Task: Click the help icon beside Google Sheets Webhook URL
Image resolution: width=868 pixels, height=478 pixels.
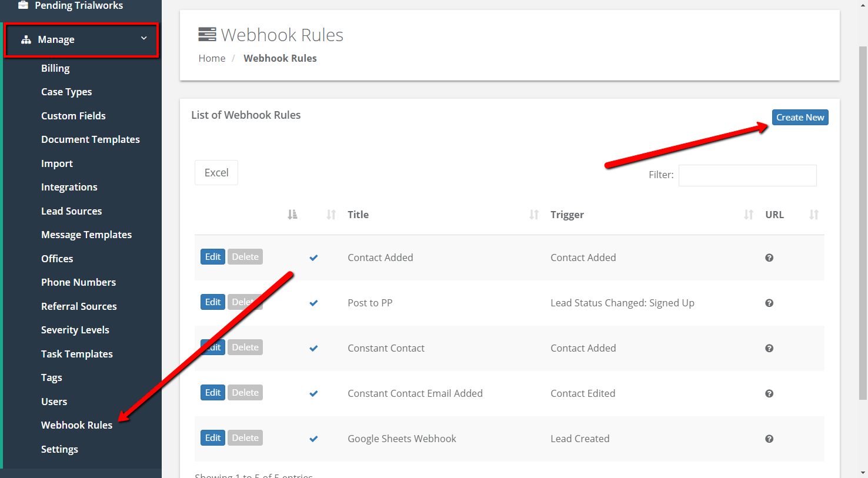Action: coord(769,438)
